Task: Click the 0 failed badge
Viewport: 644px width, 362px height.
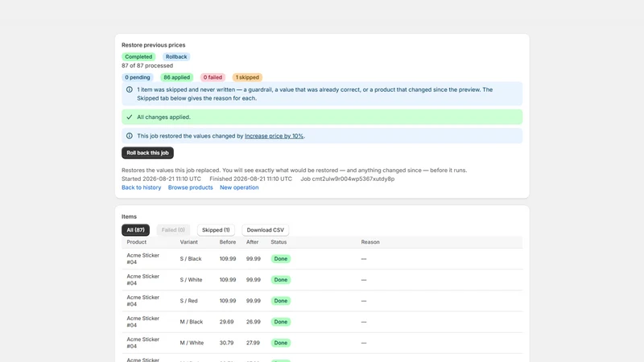Action: 213,77
